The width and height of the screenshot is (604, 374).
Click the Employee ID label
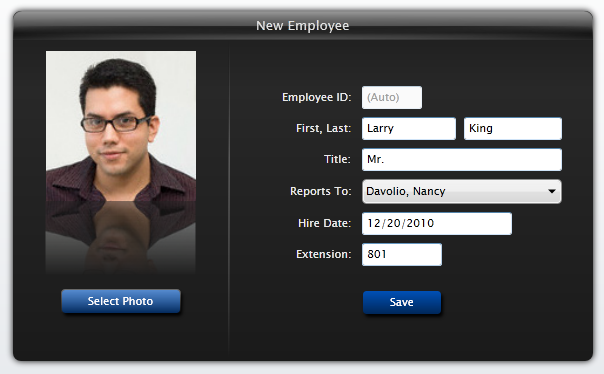[x=317, y=97]
